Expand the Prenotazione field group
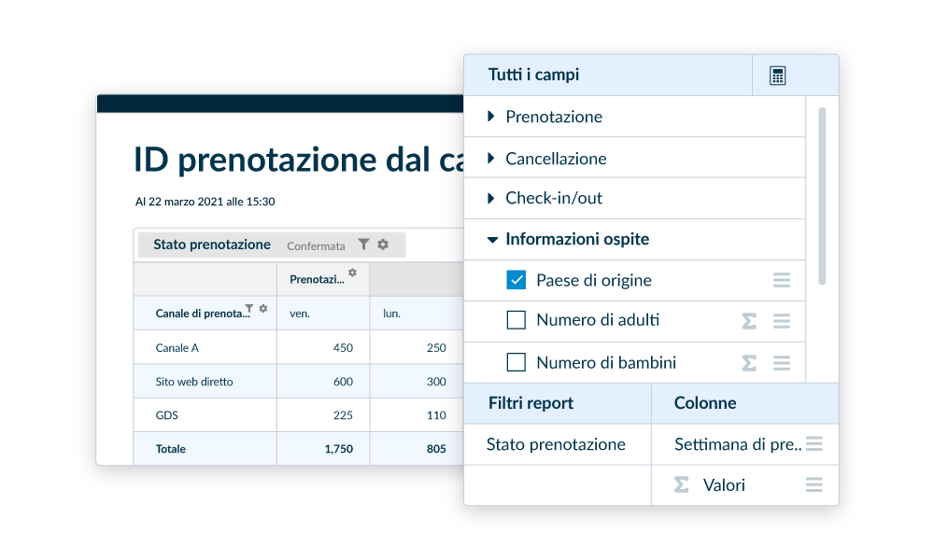The image size is (934, 560). [491, 116]
